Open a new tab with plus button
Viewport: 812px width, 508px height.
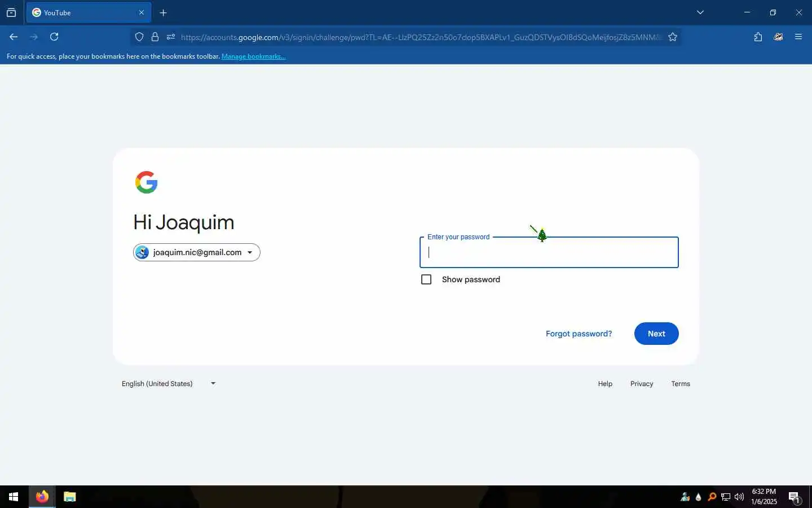163,12
